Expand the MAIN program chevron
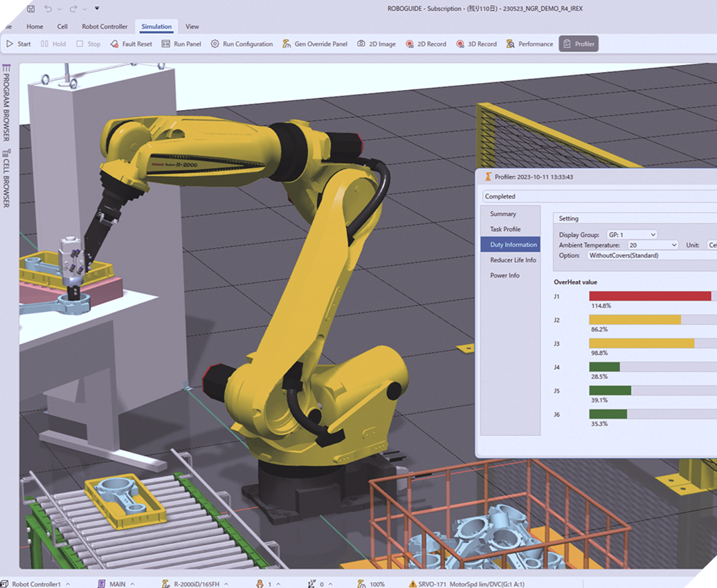Viewport: 717px width, 588px height. click(132, 584)
